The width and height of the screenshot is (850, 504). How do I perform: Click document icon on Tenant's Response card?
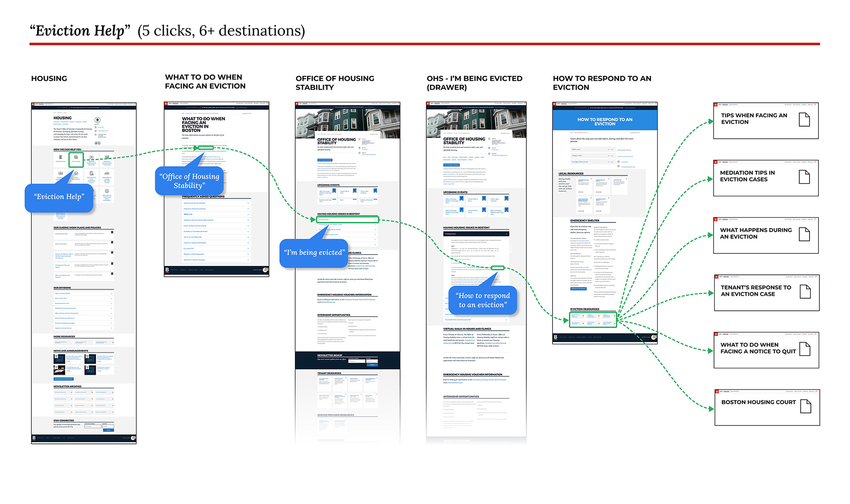805,292
